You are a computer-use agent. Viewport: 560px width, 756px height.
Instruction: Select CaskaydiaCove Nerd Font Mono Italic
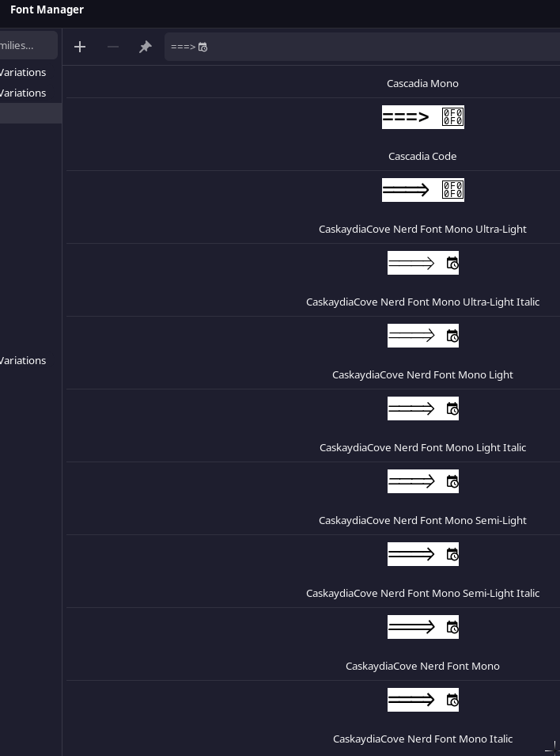click(422, 739)
